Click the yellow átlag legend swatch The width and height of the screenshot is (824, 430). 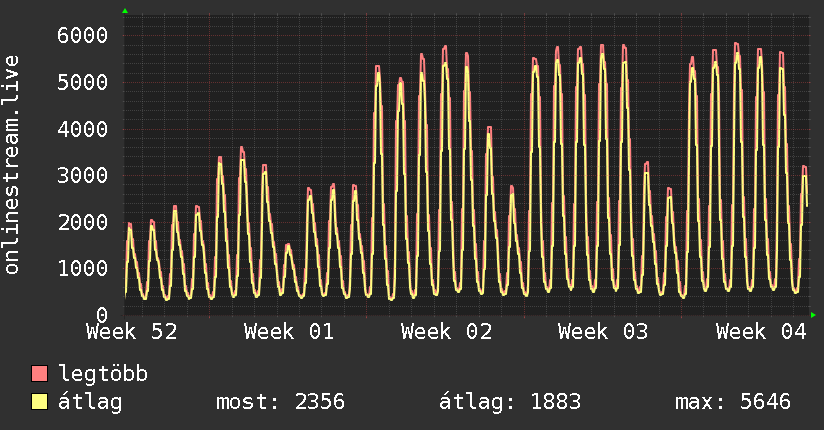pyautogui.click(x=40, y=403)
